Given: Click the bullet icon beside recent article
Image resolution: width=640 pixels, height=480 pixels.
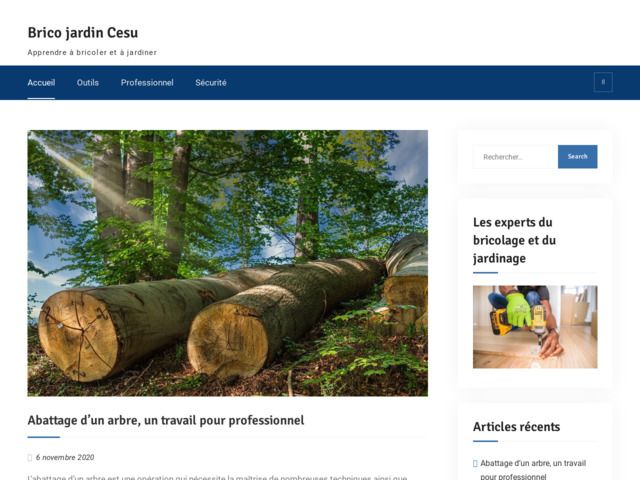Looking at the screenshot, I should click(475, 464).
